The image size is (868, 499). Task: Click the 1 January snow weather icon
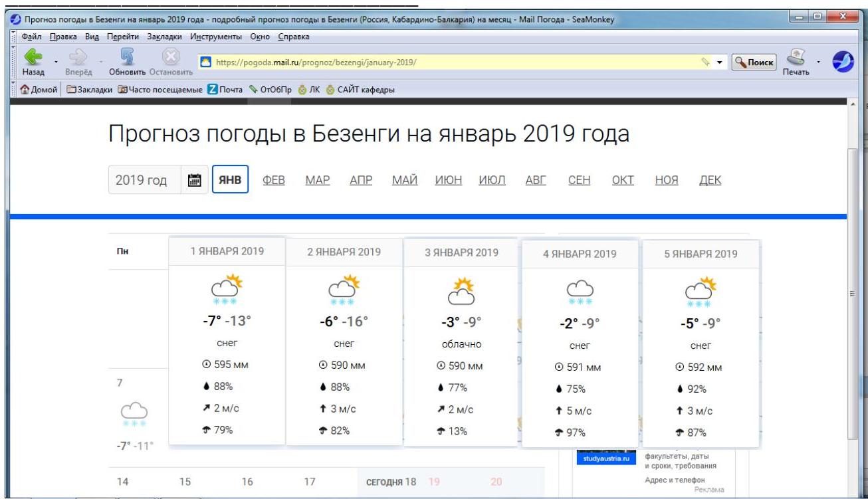tap(227, 290)
